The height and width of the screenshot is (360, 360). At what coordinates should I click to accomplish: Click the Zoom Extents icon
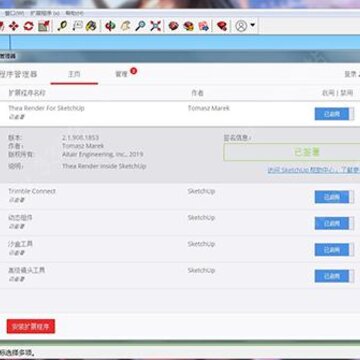pyautogui.click(x=155, y=26)
